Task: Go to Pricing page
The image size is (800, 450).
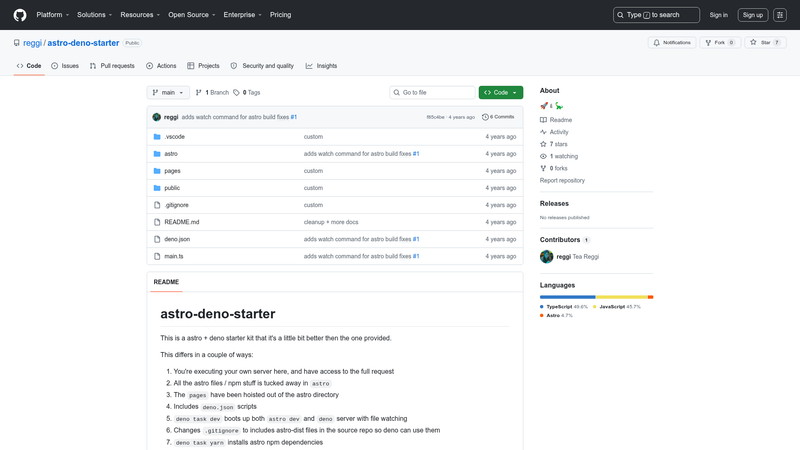Action: click(x=281, y=15)
